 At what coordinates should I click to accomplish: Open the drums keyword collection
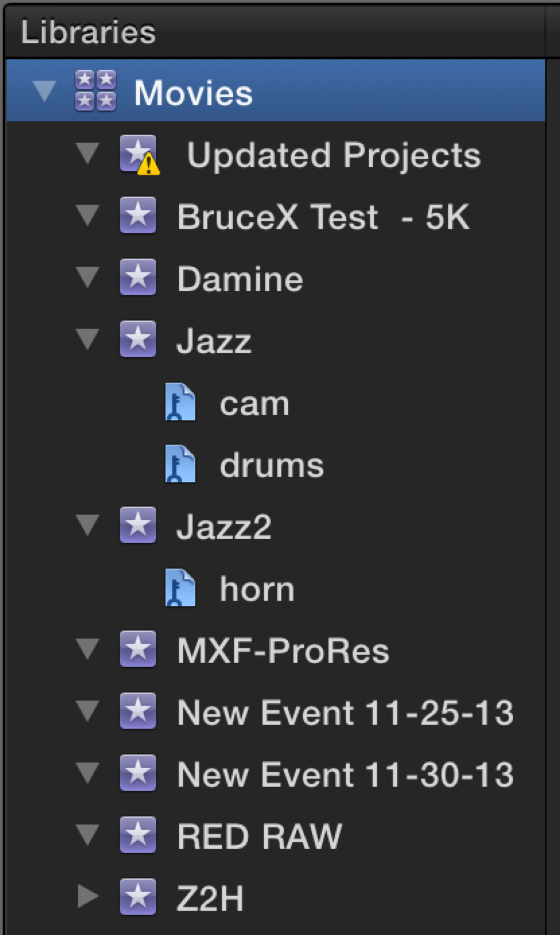coord(272,465)
